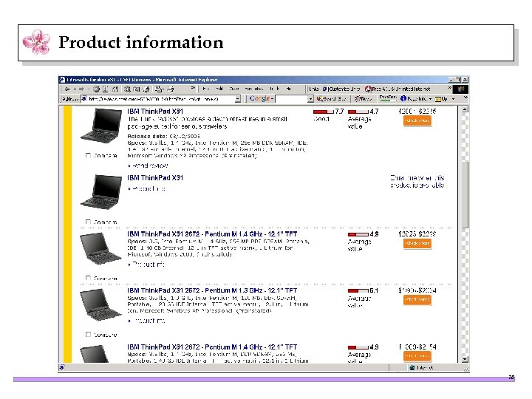Viewport: 532px width, 399px height.
Task: Click the Print toolbar icon
Action: 171,89
